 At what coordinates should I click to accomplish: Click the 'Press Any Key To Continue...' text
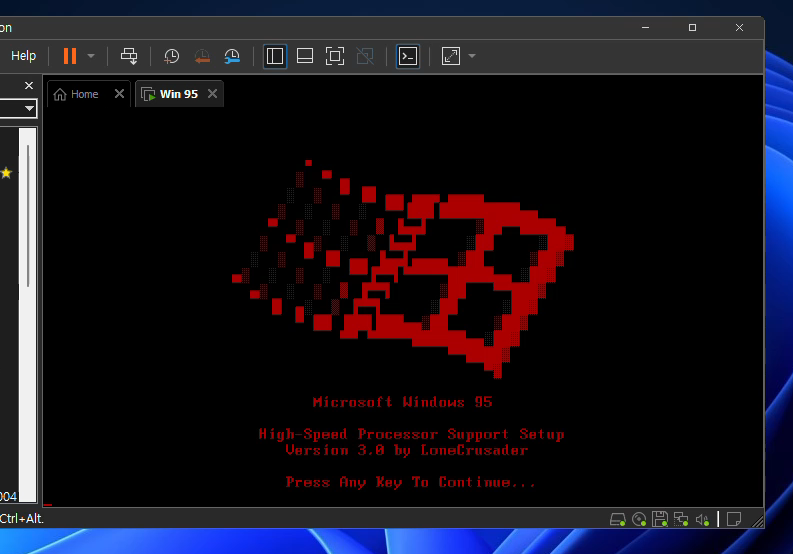pyautogui.click(x=410, y=482)
